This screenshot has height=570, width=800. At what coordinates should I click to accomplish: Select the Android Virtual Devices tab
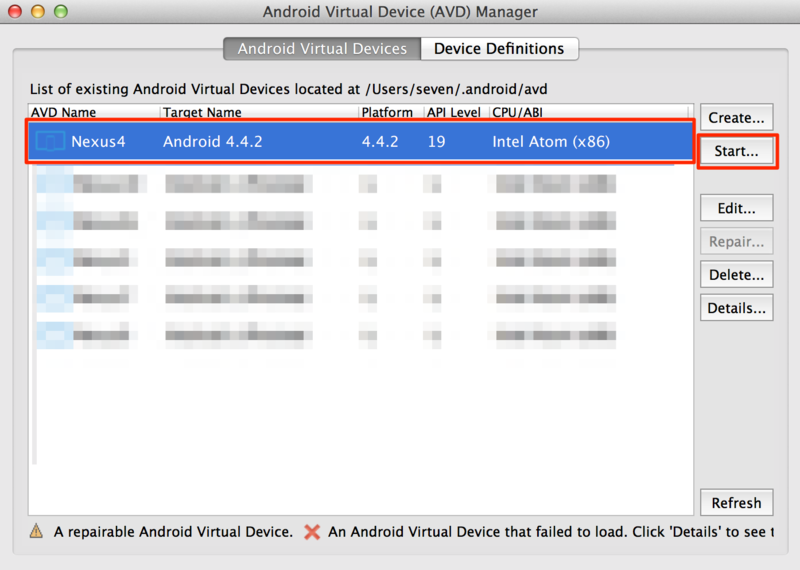point(322,48)
